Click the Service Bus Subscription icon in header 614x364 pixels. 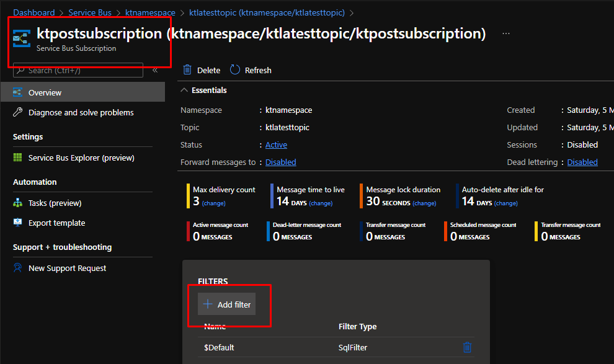tap(22, 38)
